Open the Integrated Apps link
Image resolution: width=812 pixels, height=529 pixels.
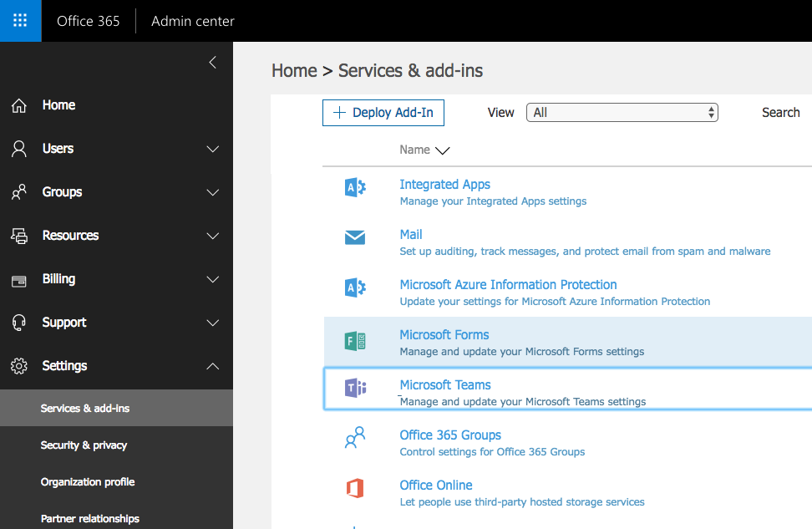(x=444, y=185)
